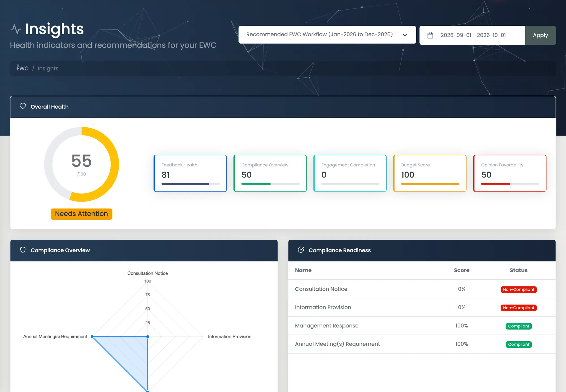Click the Insights pulse icon beside title
Screen dimensions: 566x392
(16, 29)
